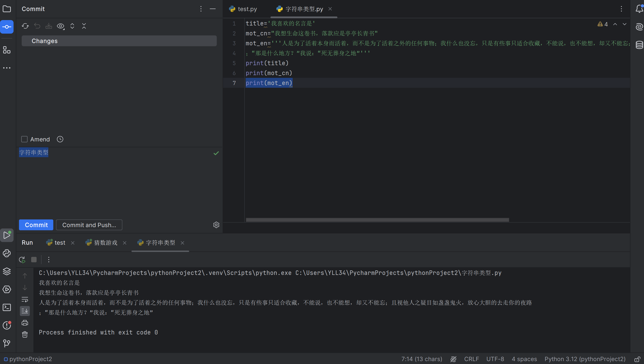The image size is (644, 364).
Task: Refresh the changes list
Action: 25,26
